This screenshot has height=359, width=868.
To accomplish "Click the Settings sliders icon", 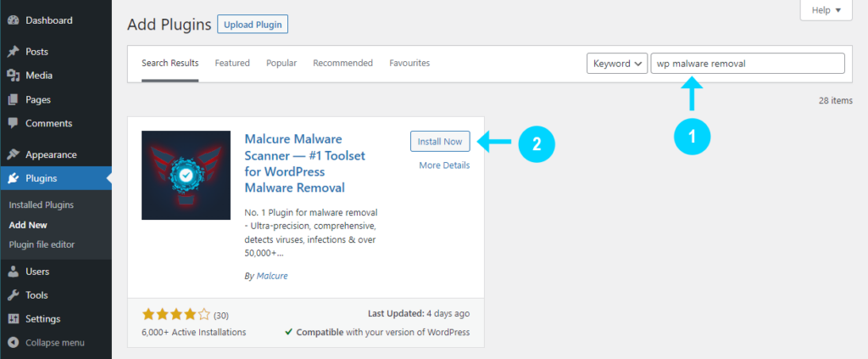I will pos(14,319).
